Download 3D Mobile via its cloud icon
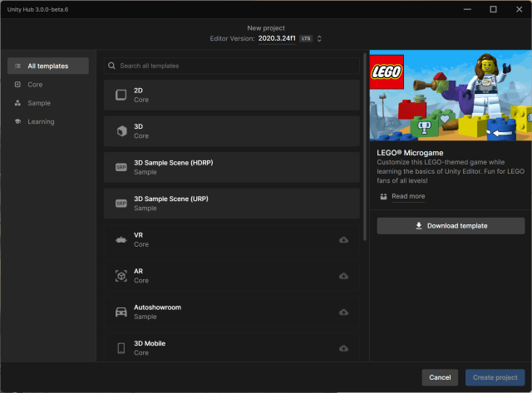The height and width of the screenshot is (393, 532). click(x=343, y=348)
